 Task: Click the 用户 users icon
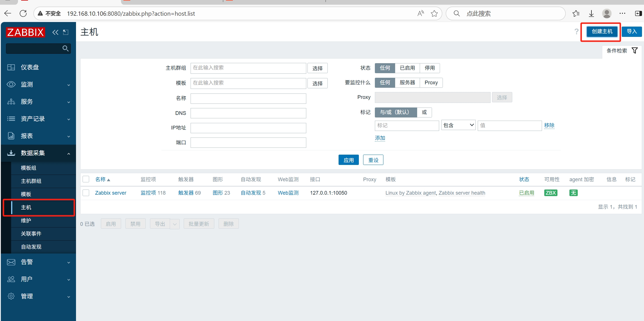click(11, 279)
